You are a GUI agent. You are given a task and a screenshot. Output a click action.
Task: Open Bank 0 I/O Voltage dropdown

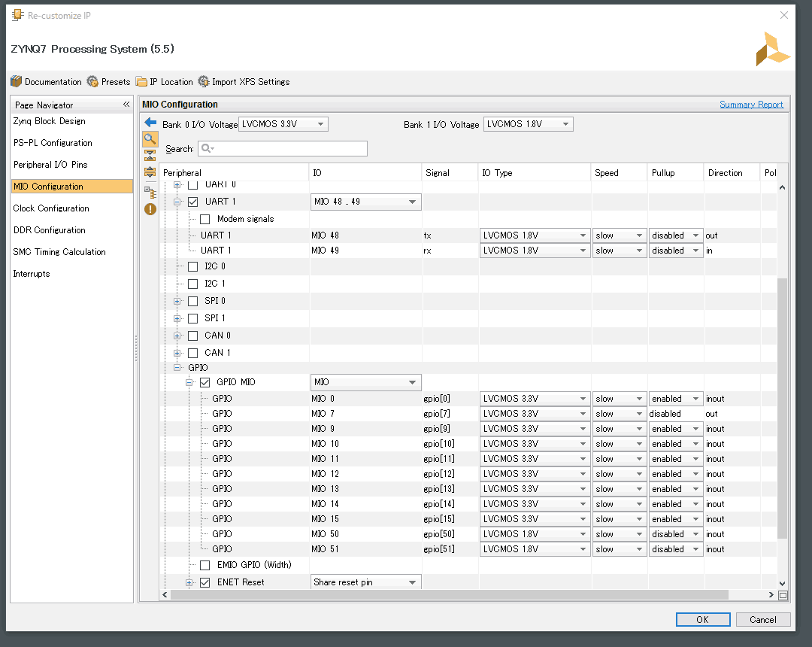[283, 124]
